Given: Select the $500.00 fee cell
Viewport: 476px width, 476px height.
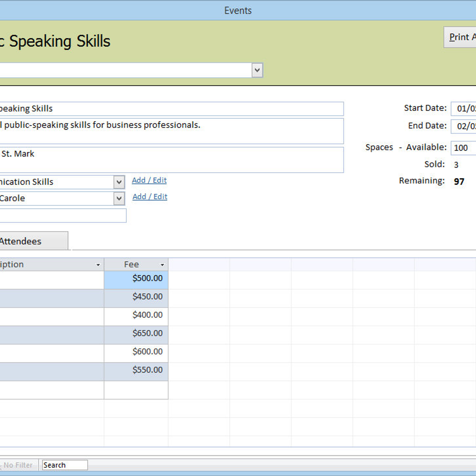Looking at the screenshot, I should point(136,280).
